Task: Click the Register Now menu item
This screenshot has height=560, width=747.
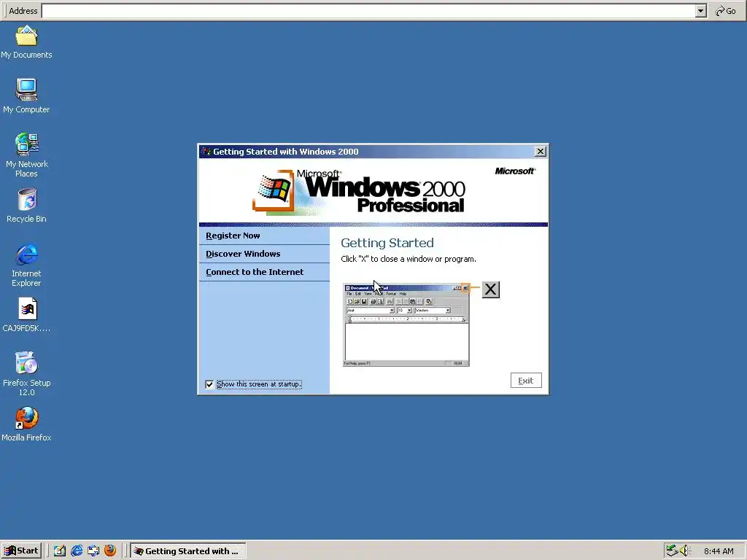Action: tap(264, 236)
